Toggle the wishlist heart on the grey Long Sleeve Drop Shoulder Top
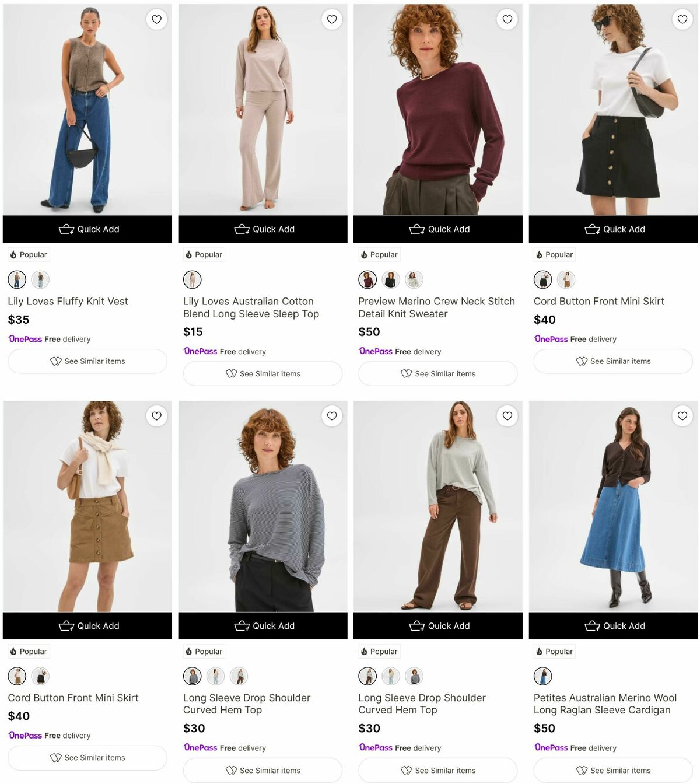 tap(507, 416)
